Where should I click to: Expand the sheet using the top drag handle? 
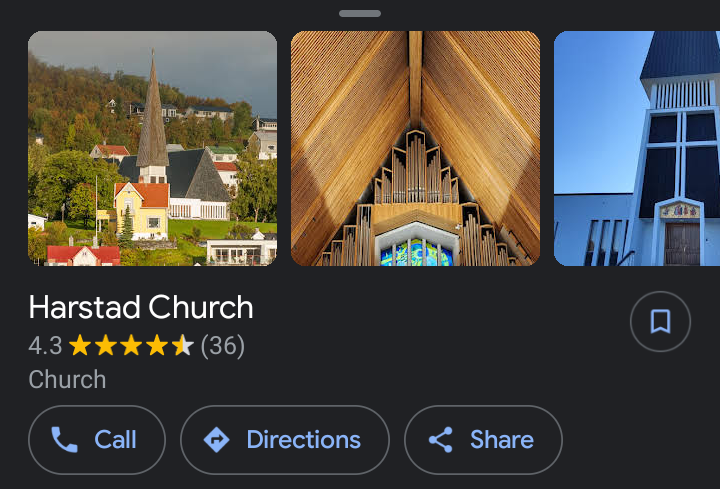[360, 14]
